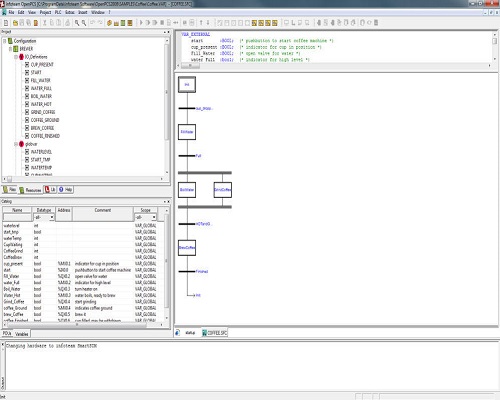Select CUP_PRESENT in the project tree
Image resolution: width=500 pixels, height=400 pixels.
[x=42, y=65]
